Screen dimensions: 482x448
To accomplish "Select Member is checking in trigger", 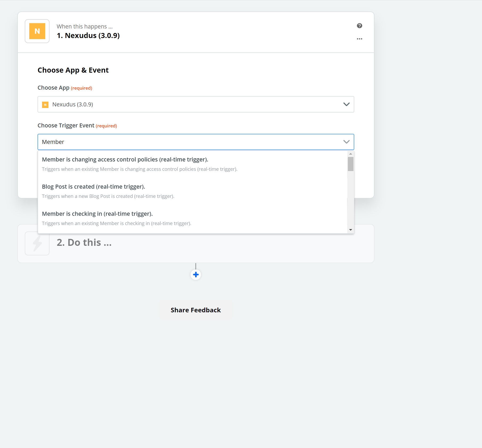I will 192,218.
